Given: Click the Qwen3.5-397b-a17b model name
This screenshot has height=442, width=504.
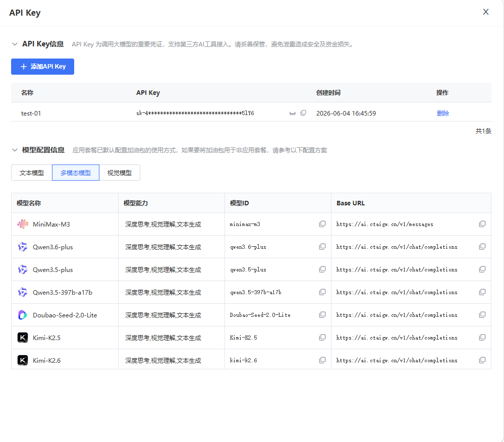Looking at the screenshot, I should coord(63,293).
